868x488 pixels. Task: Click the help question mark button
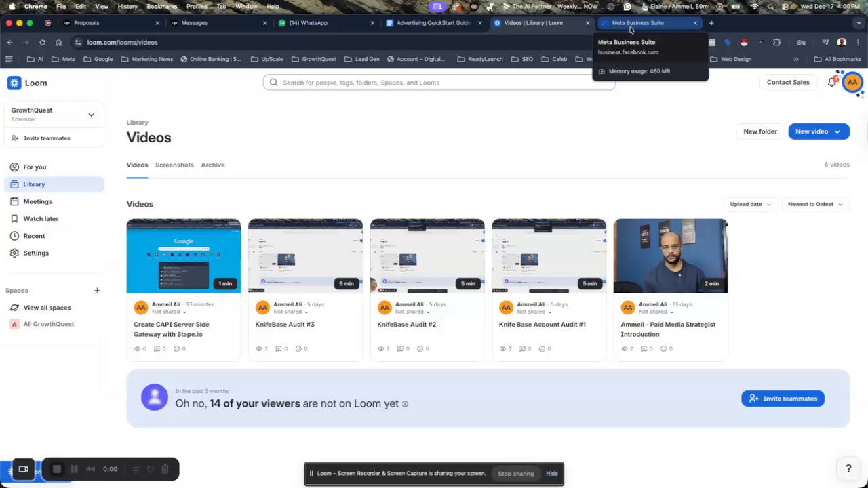pyautogui.click(x=848, y=468)
